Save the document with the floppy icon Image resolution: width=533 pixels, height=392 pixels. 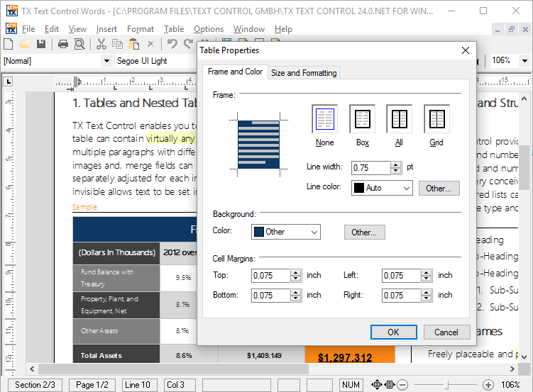point(41,44)
